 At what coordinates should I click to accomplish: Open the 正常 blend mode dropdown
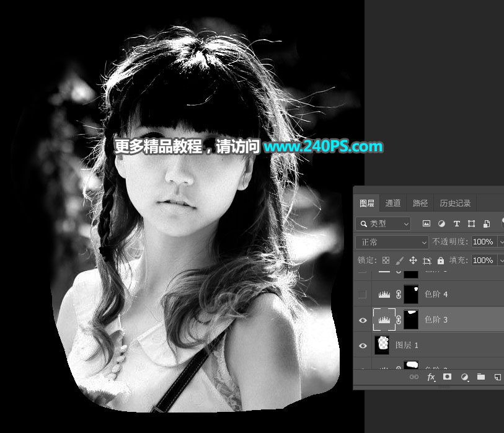coord(392,242)
